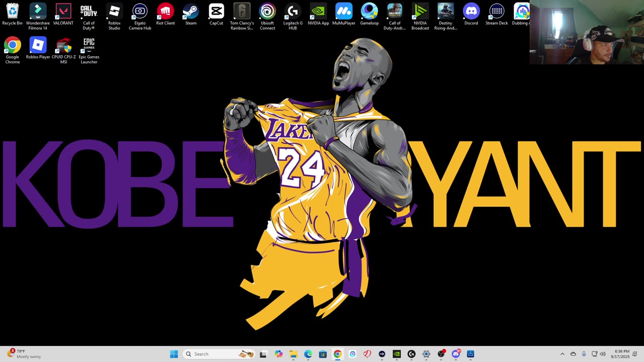The height and width of the screenshot is (362, 644).
Task: Open Call of Duty-Android desktop icon
Action: coord(394,17)
